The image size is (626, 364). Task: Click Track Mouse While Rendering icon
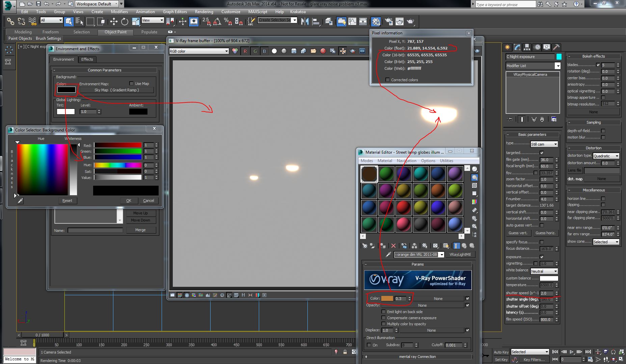343,51
